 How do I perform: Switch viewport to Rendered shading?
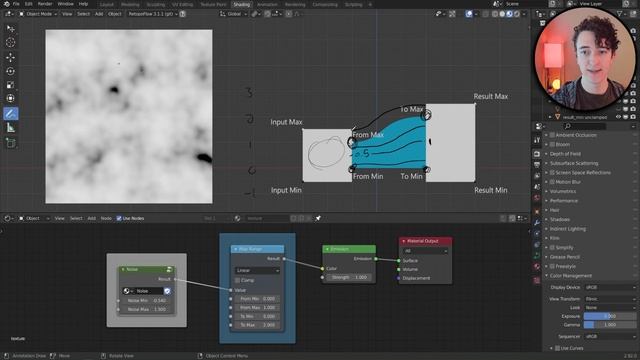[517, 14]
